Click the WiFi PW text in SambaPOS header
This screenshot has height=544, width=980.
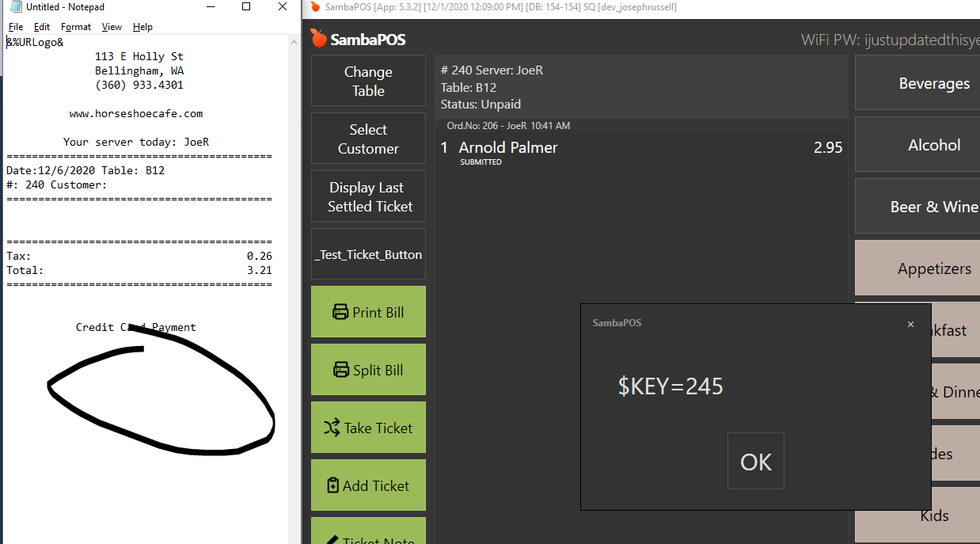pos(891,40)
